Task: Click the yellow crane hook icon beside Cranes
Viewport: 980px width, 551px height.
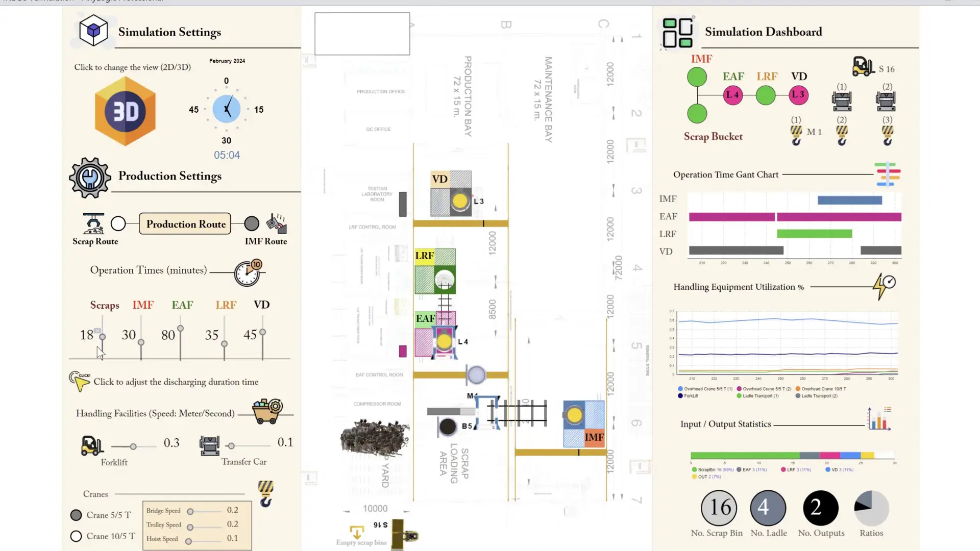Action: coord(265,493)
